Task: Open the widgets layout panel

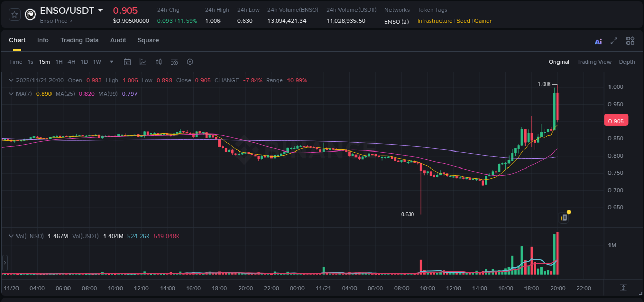Action: 630,41
